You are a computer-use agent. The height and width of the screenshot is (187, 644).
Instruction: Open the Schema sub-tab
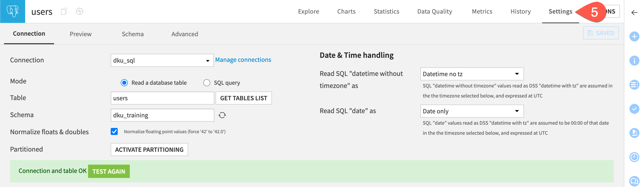click(133, 34)
